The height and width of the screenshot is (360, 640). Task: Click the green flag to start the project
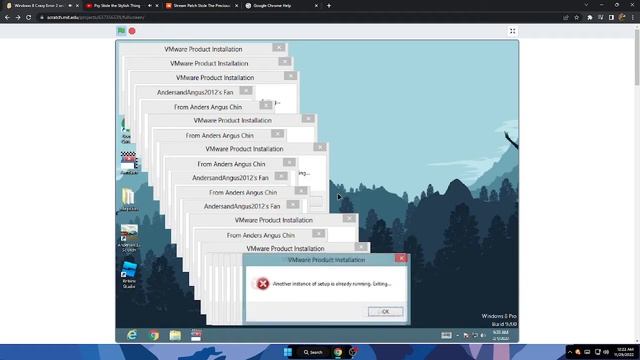tap(121, 31)
